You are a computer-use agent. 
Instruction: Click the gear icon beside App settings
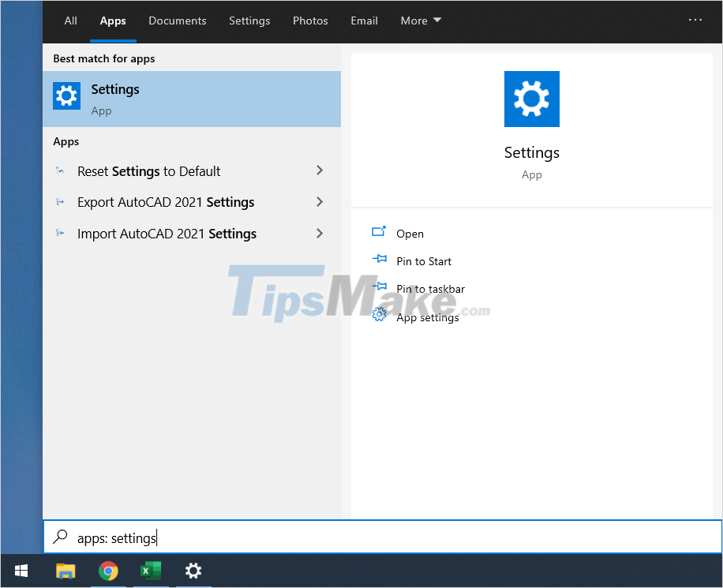(x=379, y=316)
